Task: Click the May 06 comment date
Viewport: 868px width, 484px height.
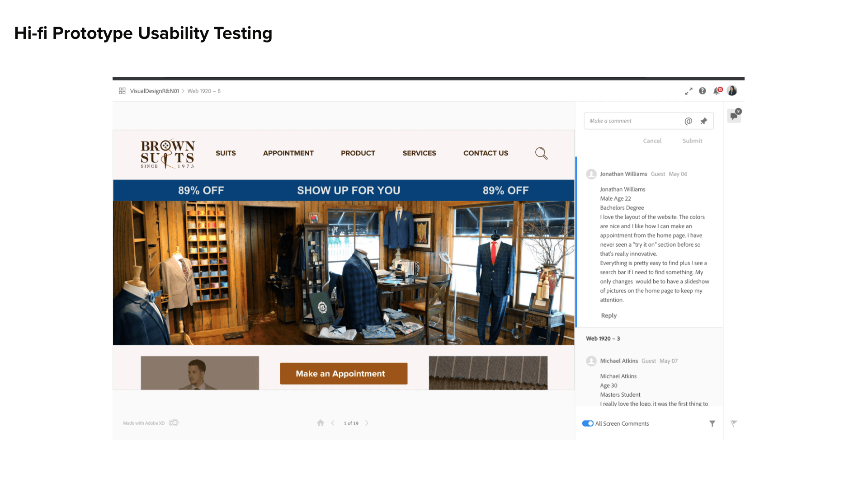Action: pos(678,174)
